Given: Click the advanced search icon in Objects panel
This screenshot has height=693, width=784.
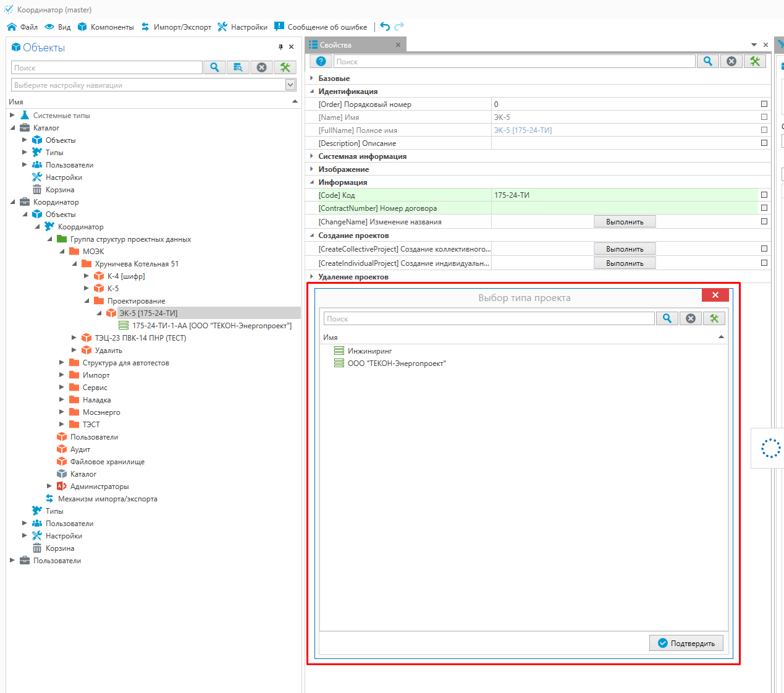Looking at the screenshot, I should (238, 67).
